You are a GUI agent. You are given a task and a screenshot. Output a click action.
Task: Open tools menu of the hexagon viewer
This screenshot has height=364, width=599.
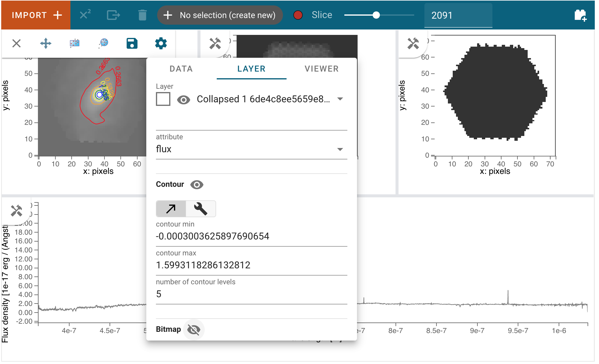(413, 43)
